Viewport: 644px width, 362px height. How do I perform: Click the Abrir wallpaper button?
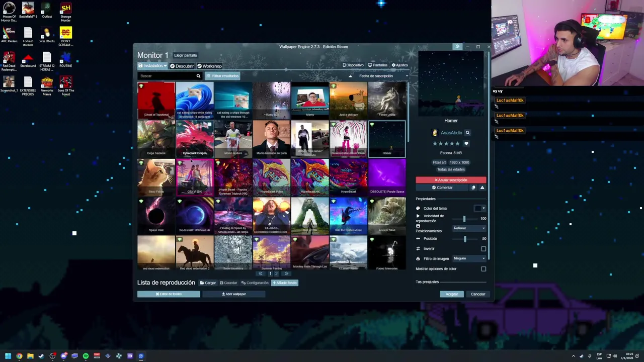(234, 294)
